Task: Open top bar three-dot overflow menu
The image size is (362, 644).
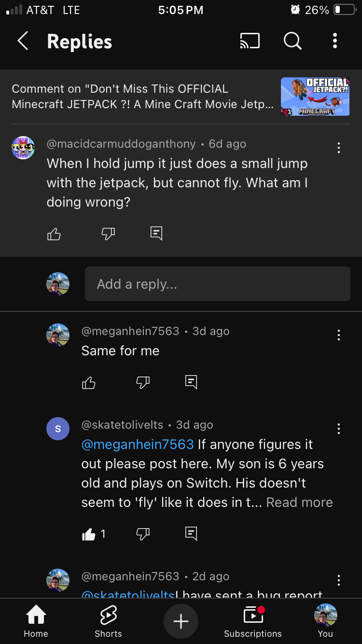Action: 334,42
